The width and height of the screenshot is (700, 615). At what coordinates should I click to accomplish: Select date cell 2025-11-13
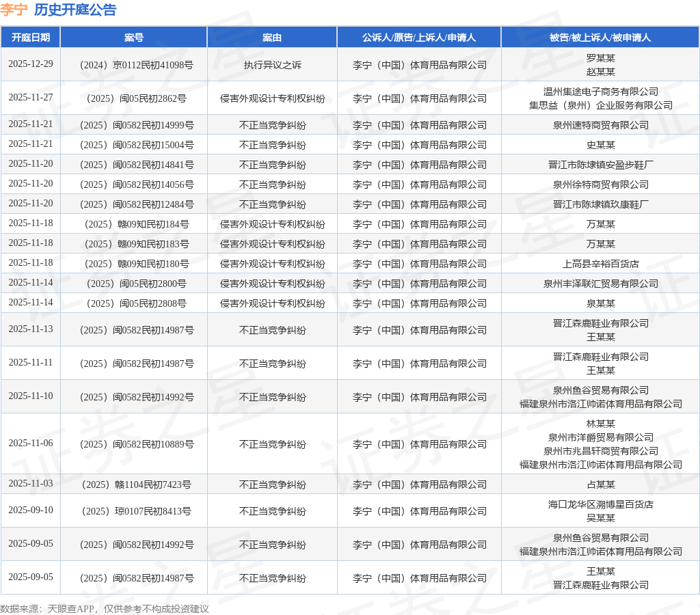pos(30,329)
